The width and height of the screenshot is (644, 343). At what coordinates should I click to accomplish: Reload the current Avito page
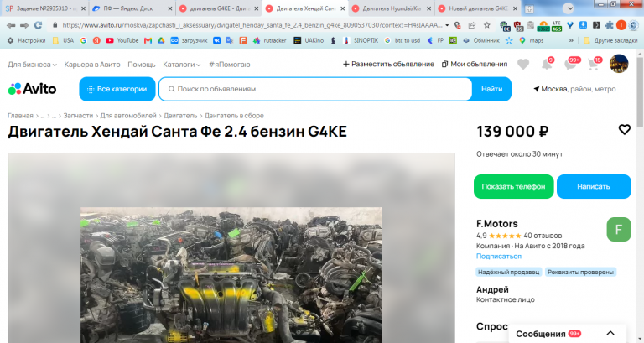tap(39, 25)
